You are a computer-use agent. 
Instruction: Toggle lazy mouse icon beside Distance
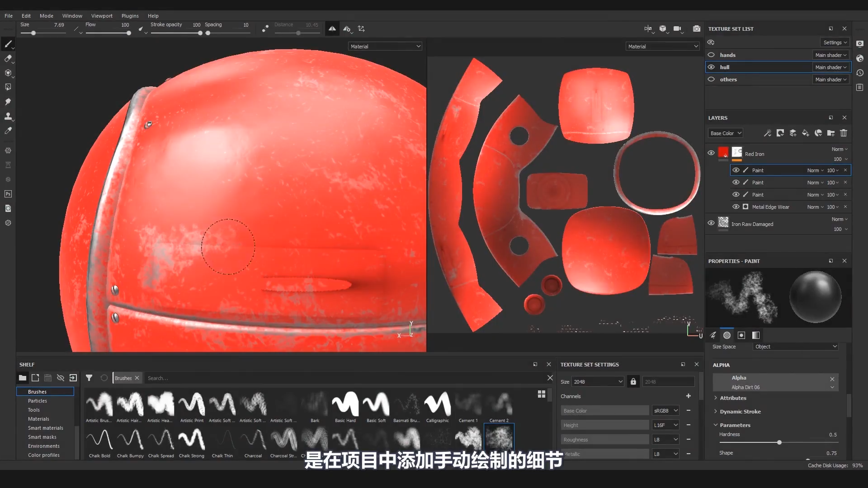[265, 28]
